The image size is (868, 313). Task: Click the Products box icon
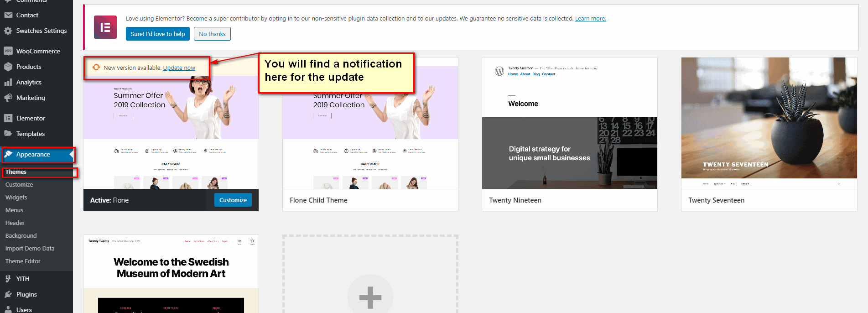[x=8, y=67]
